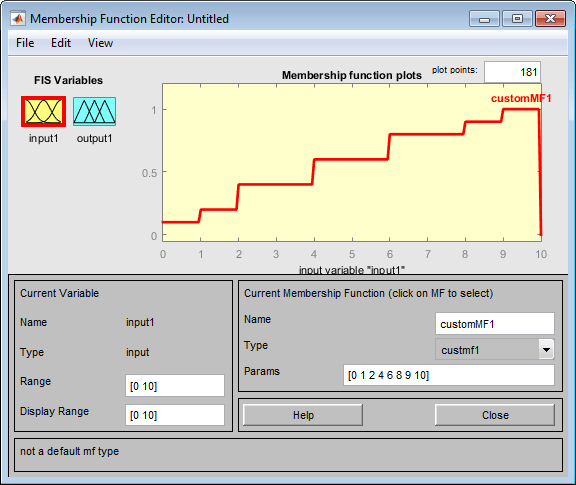Image resolution: width=576 pixels, height=485 pixels.
Task: Click the status message 'not a default mf type'
Action: tap(69, 451)
